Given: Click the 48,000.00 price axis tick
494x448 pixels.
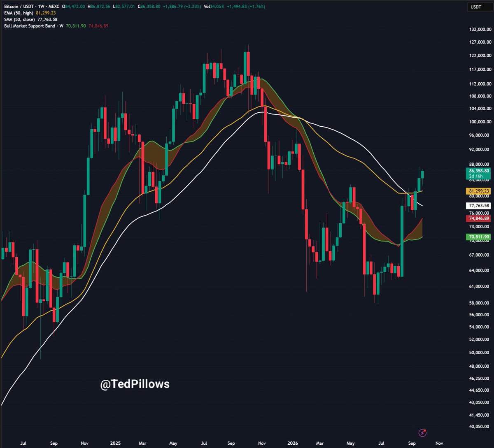Looking at the screenshot, I should (479, 367).
